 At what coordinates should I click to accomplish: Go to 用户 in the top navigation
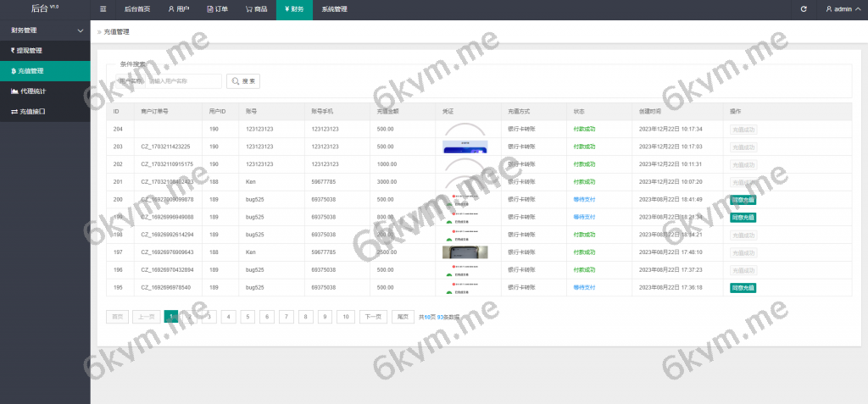pyautogui.click(x=178, y=9)
